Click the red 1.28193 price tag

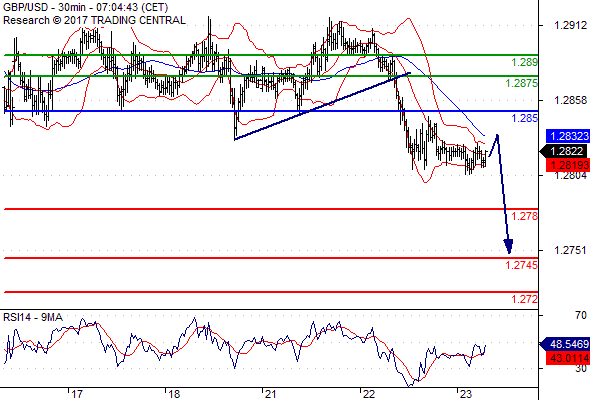(568, 165)
